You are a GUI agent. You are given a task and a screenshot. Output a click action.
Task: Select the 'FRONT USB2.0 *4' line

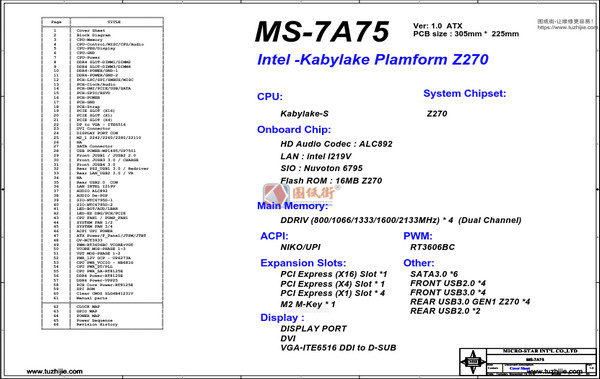448,283
